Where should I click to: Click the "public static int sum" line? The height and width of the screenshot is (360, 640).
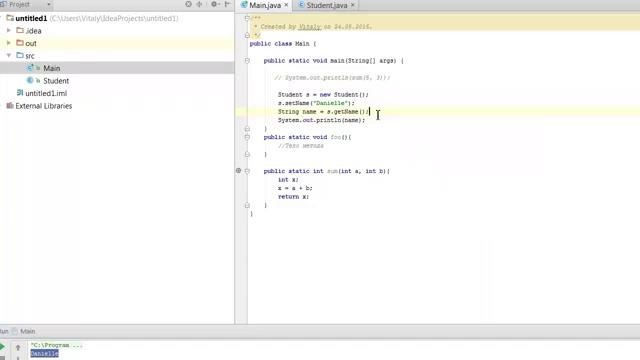click(327, 171)
